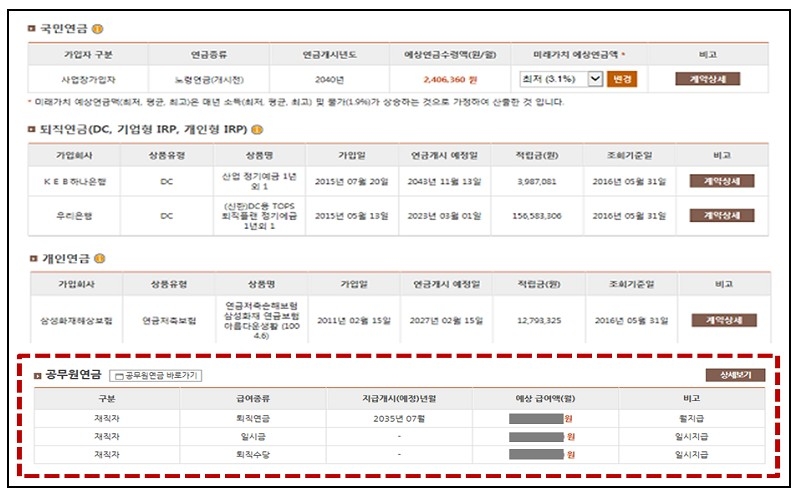Click the 우리은행 company cell
This screenshot has height=497, width=799.
point(74,216)
